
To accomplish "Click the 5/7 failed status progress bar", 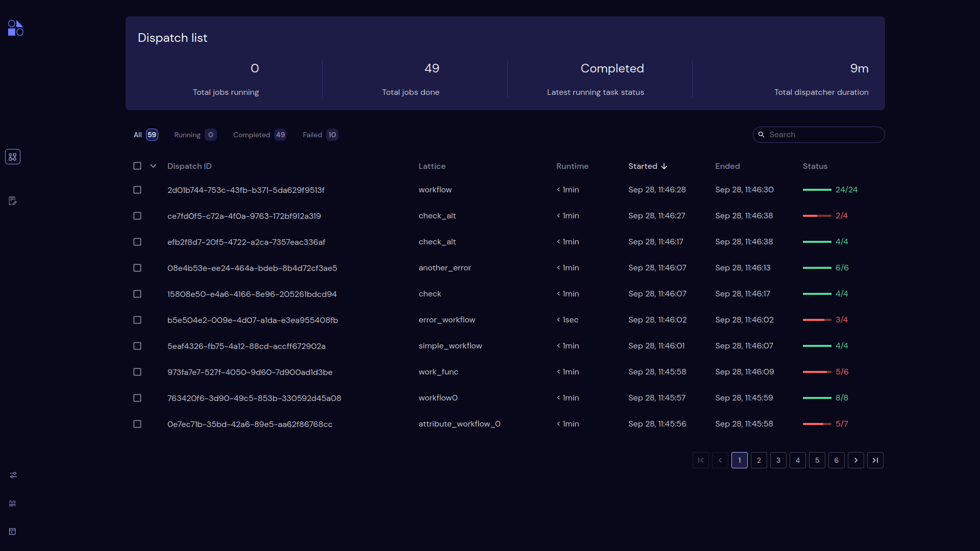I will tap(817, 424).
